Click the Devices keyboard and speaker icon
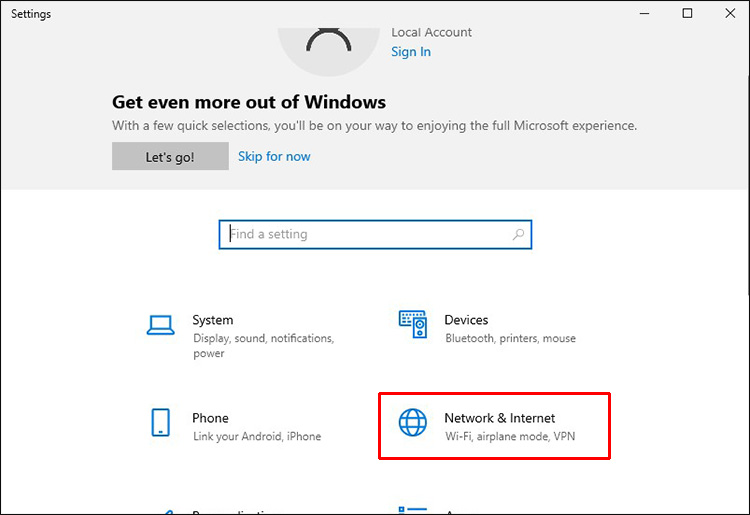This screenshot has height=515, width=750. tap(413, 324)
